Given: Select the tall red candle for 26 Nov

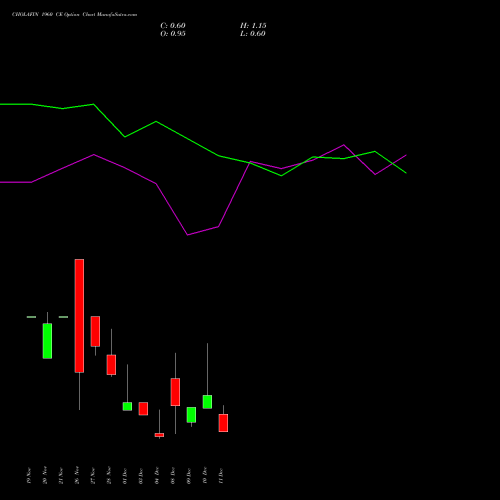Looking at the screenshot, I should point(79,316).
